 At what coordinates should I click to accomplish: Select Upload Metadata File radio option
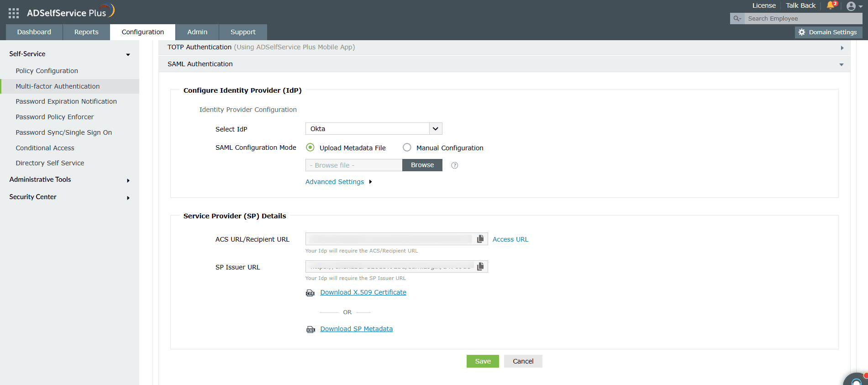(310, 147)
